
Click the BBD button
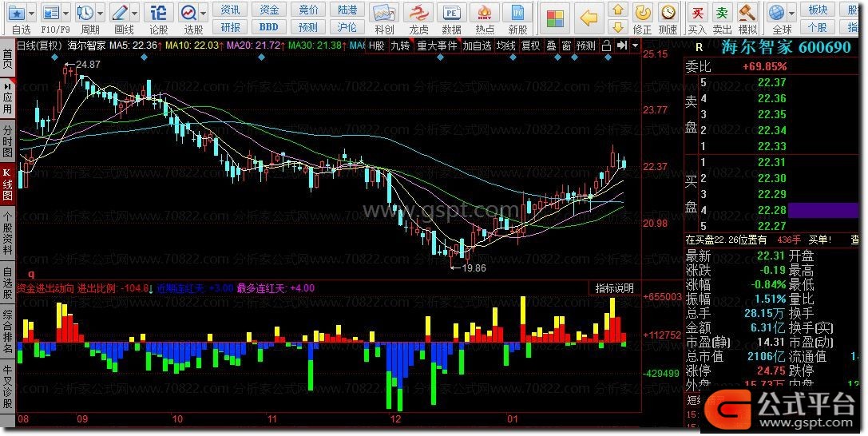[x=269, y=26]
